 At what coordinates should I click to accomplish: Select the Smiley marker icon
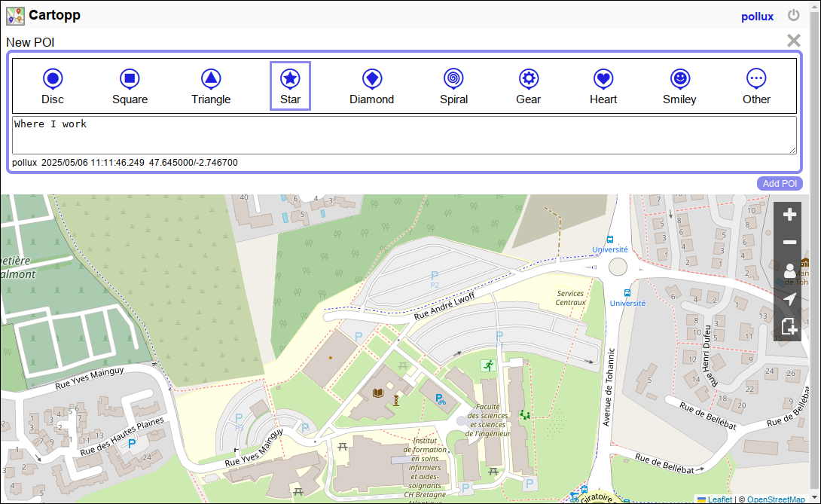click(x=679, y=86)
